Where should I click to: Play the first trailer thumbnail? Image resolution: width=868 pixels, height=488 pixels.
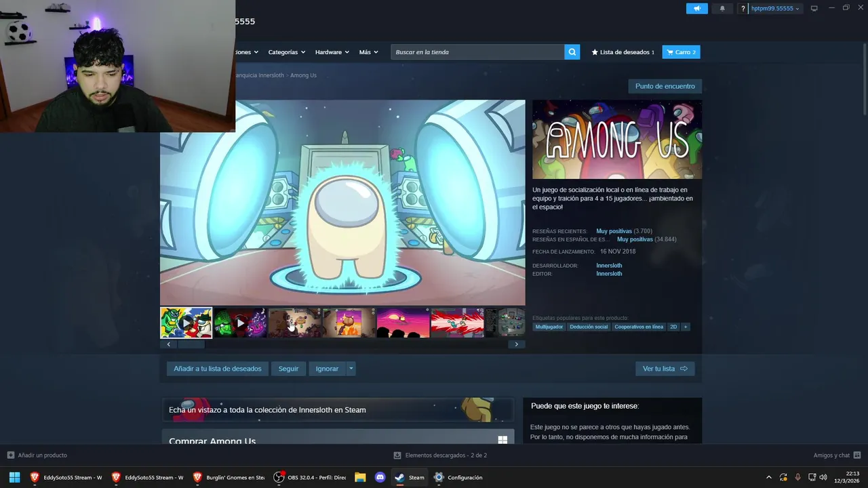(186, 323)
